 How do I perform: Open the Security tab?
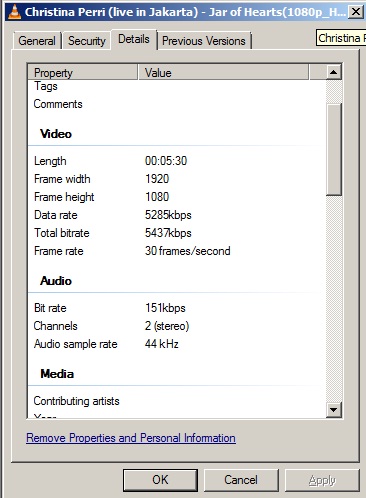[x=87, y=41]
